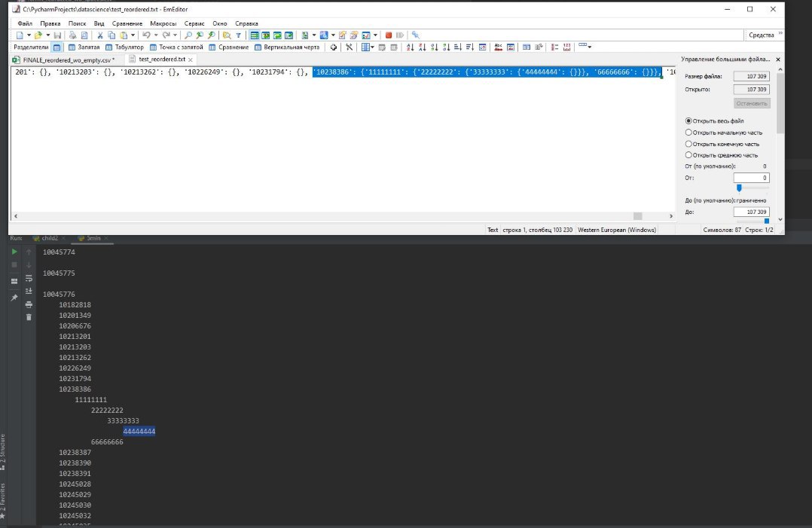Viewport: 812px width, 528px height.
Task: Click the Find magnifier icon
Action: coord(188,35)
